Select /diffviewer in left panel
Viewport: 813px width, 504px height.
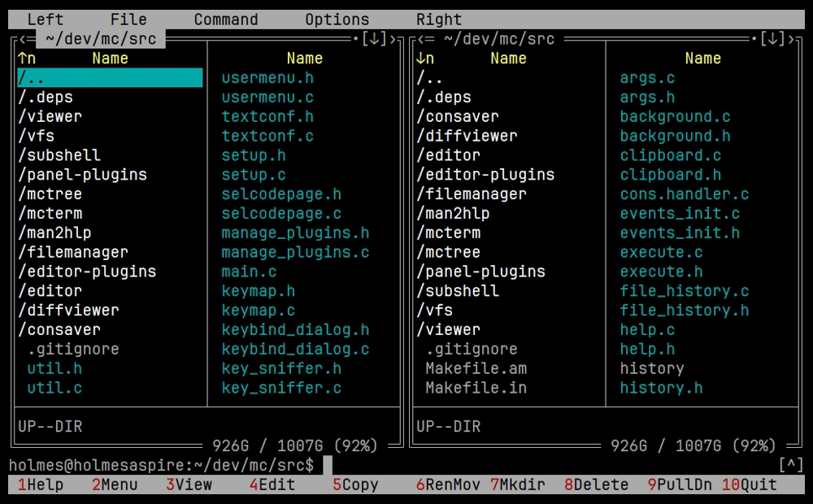(68, 310)
